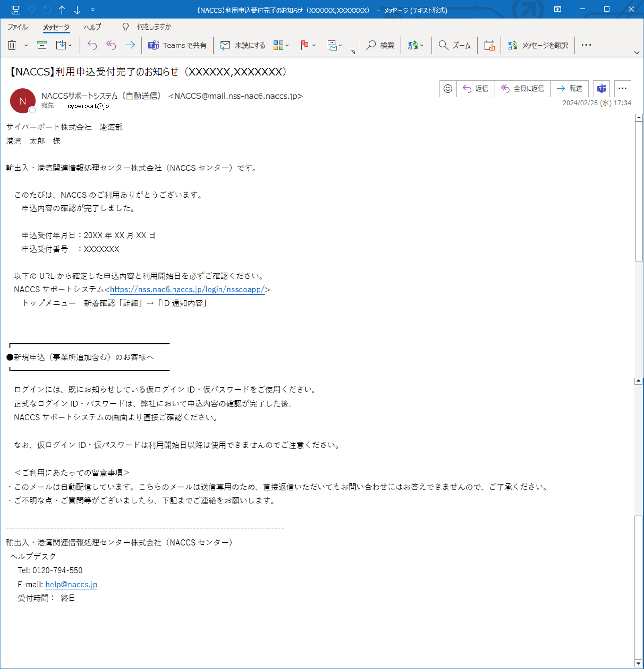
Task: Open the ファイル menu tab
Action: [x=17, y=27]
